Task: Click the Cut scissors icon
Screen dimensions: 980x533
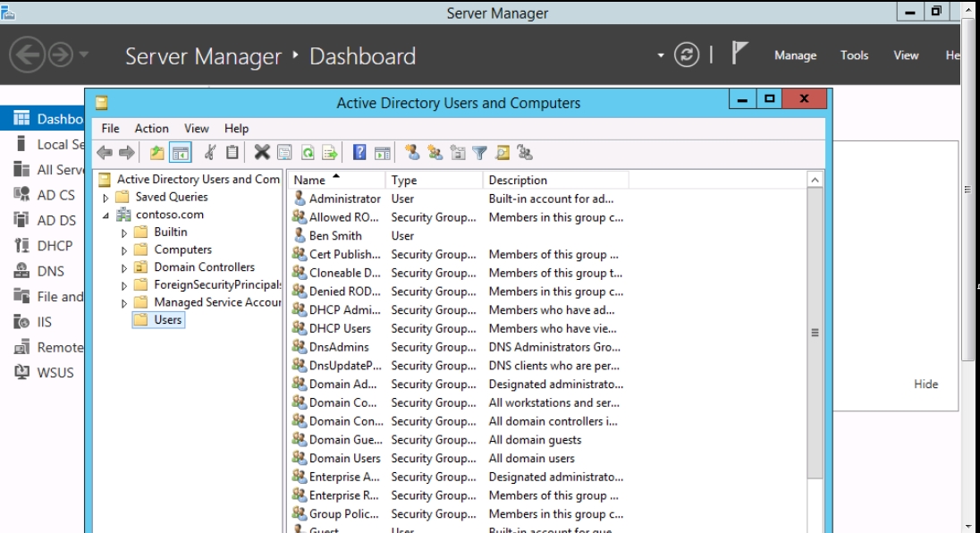Action: click(x=210, y=152)
